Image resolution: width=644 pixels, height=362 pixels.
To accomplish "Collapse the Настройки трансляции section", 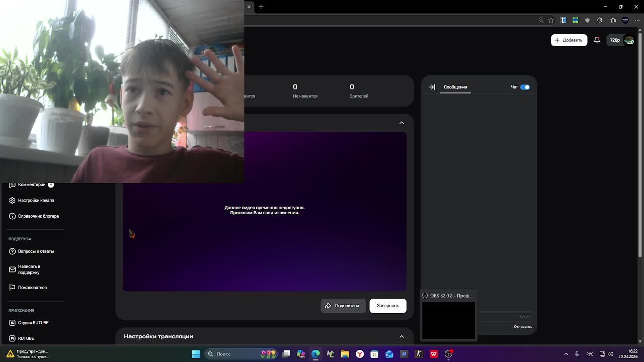I will click(401, 336).
